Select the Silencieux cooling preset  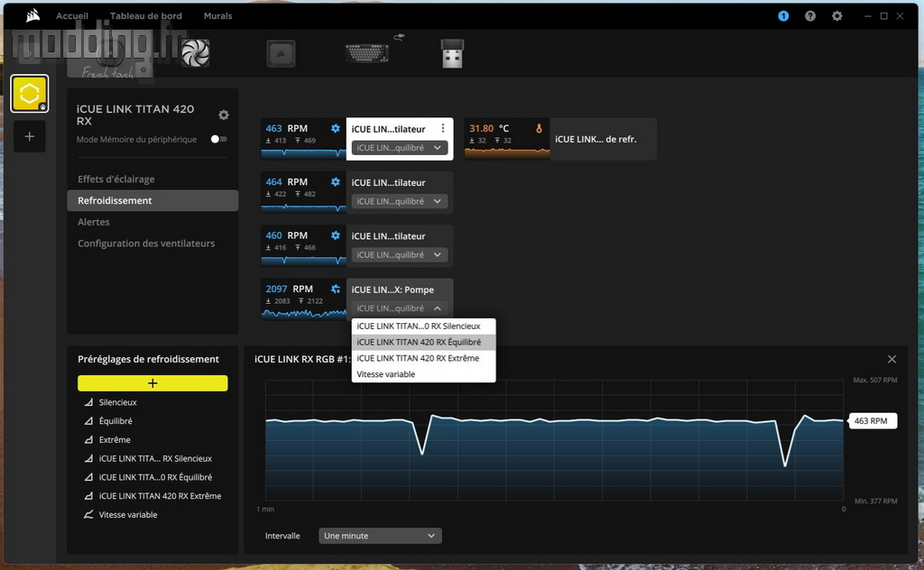tap(117, 402)
